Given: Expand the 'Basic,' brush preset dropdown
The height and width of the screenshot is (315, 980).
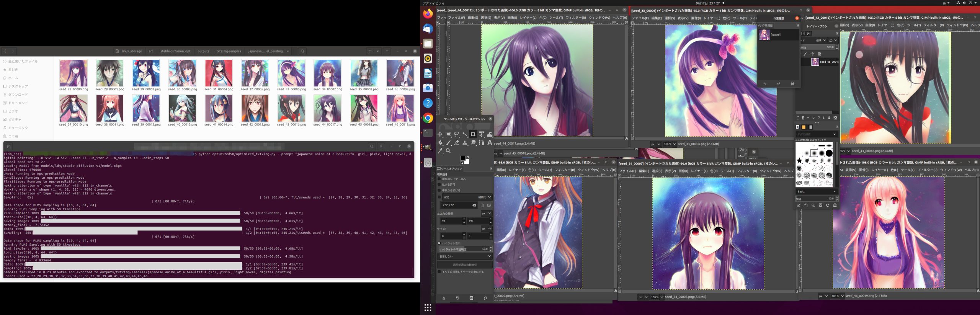Looking at the screenshot, I should tap(816, 191).
